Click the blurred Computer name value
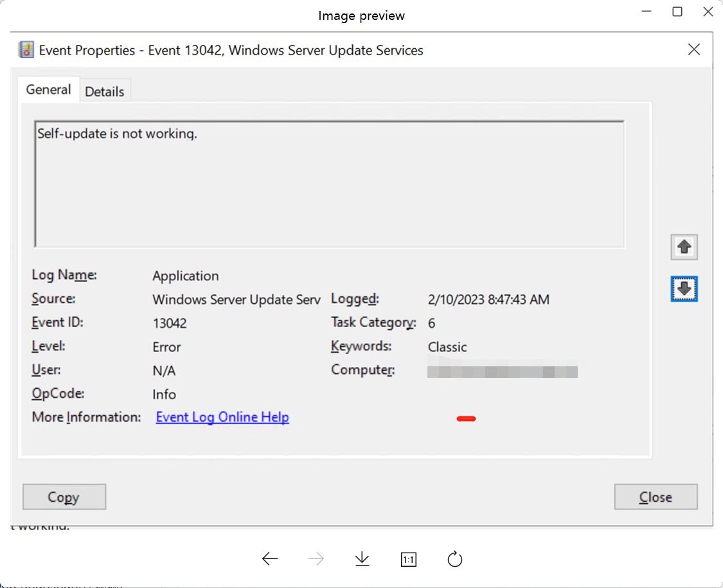This screenshot has width=723, height=588. (x=502, y=371)
